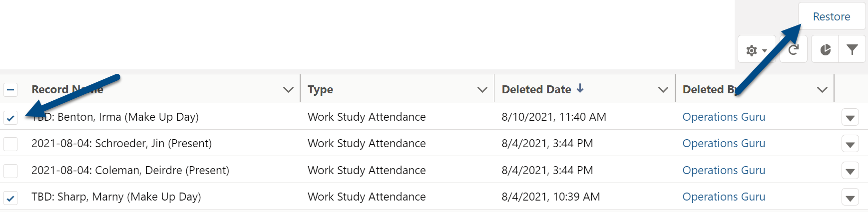Check the Schroeder, Jin record checkbox

point(10,144)
